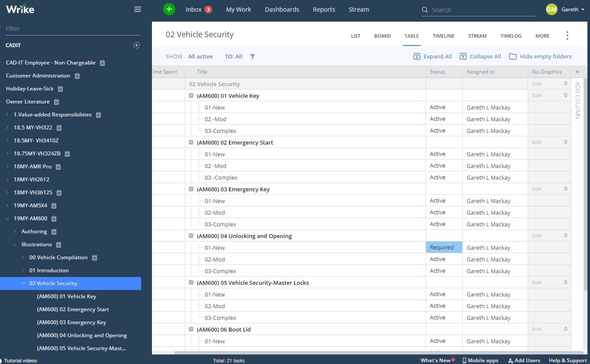This screenshot has height=364, width=590.
Task: Click the Collapse All button
Action: (x=480, y=56)
